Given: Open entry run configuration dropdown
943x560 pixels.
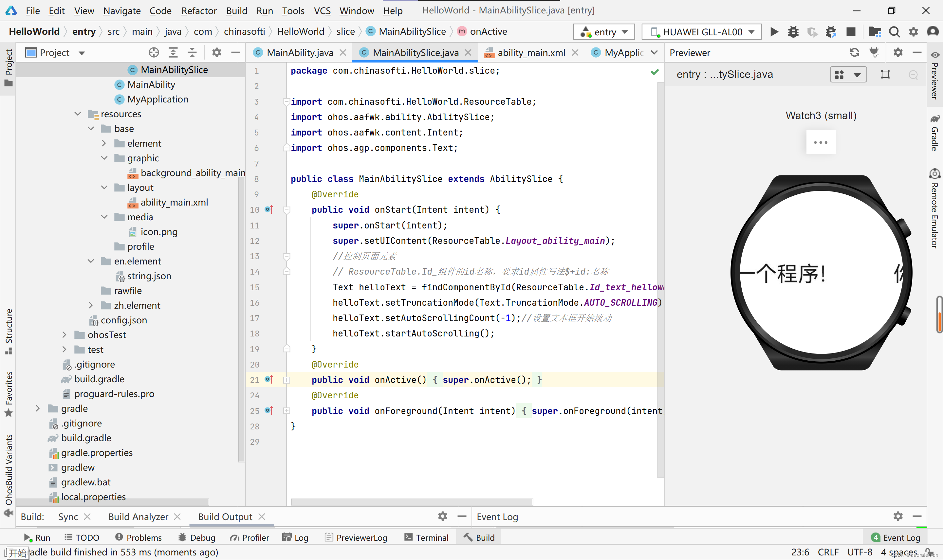Looking at the screenshot, I should click(x=604, y=32).
